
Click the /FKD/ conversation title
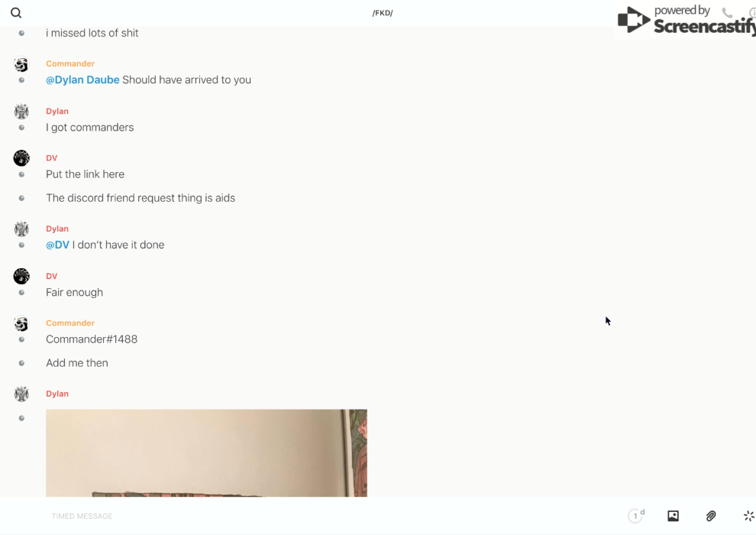pos(383,13)
